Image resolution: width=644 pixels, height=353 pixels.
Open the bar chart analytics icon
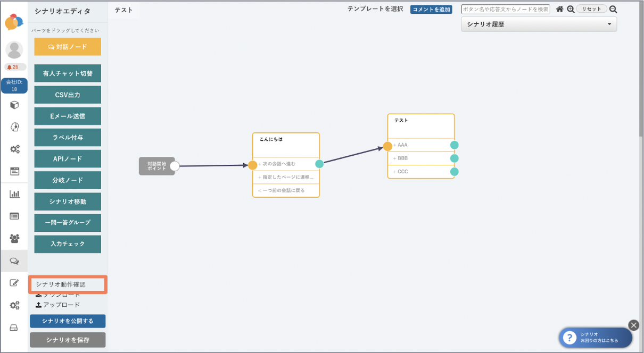tap(15, 194)
